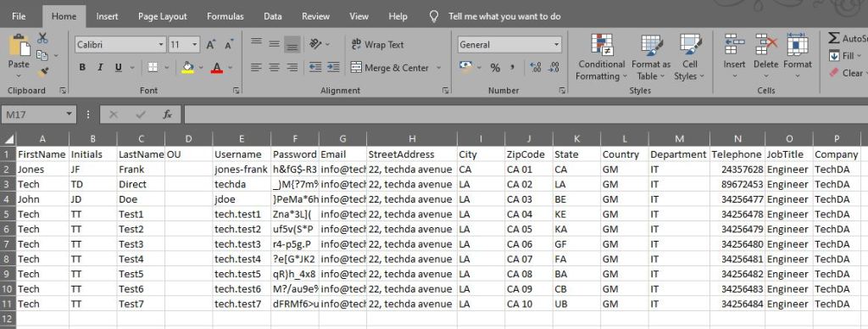
Task: Select the Format Painter brush
Action: (x=42, y=72)
